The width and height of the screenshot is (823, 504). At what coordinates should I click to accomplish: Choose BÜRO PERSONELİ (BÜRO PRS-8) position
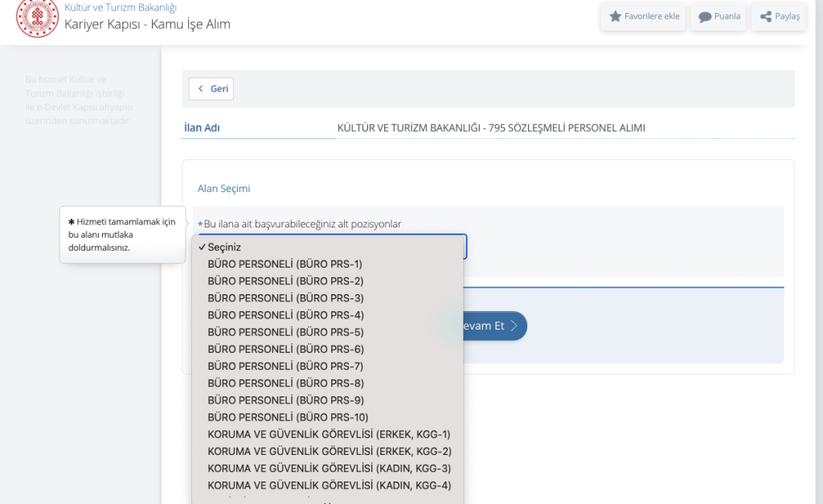285,383
